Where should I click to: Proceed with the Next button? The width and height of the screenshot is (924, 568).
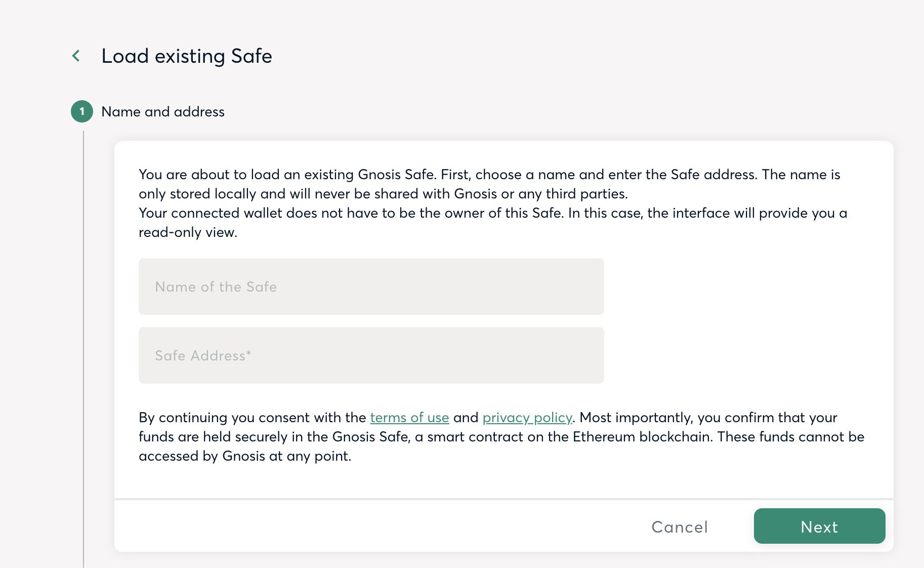pos(819,526)
